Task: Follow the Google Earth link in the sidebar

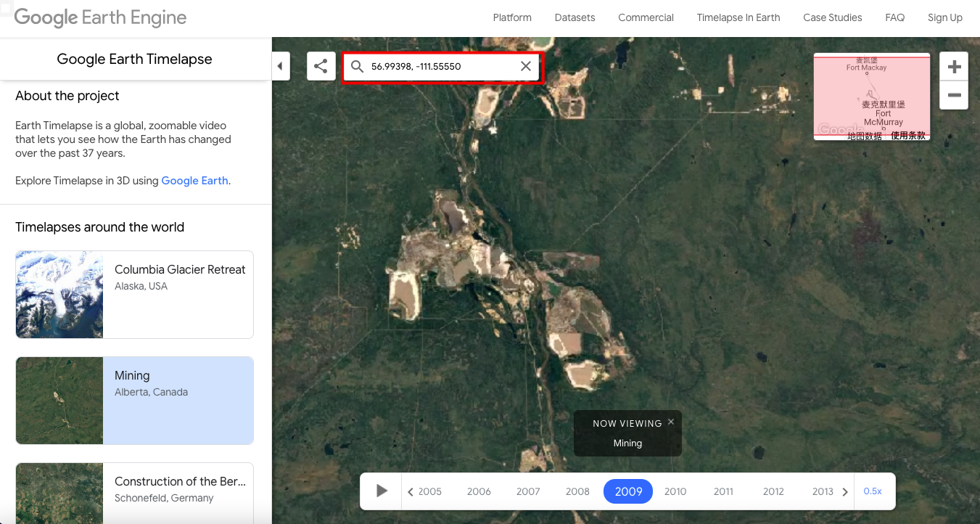Action: (x=193, y=180)
